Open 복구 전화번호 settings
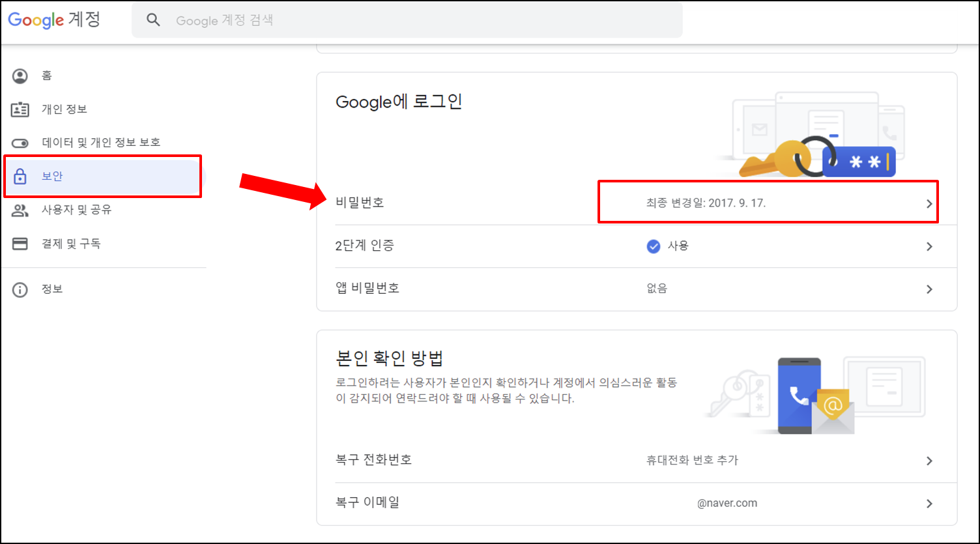 (x=637, y=461)
